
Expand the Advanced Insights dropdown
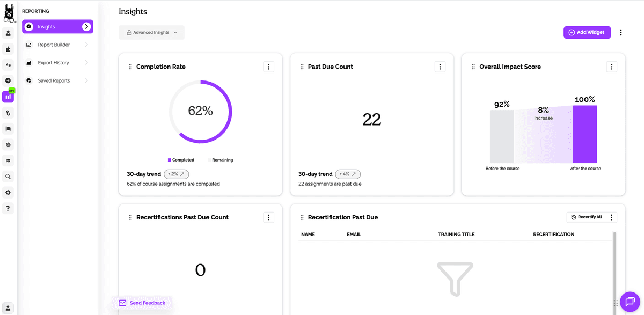tap(151, 33)
